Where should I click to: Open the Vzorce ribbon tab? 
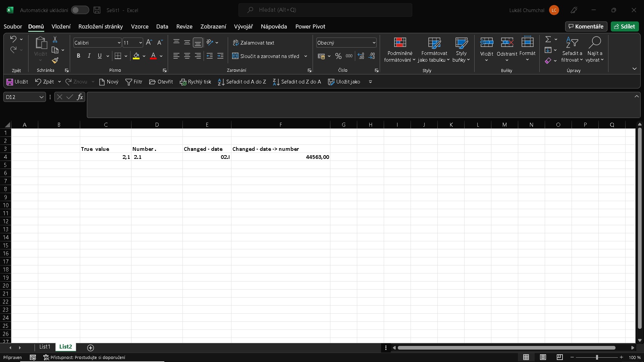click(x=140, y=26)
